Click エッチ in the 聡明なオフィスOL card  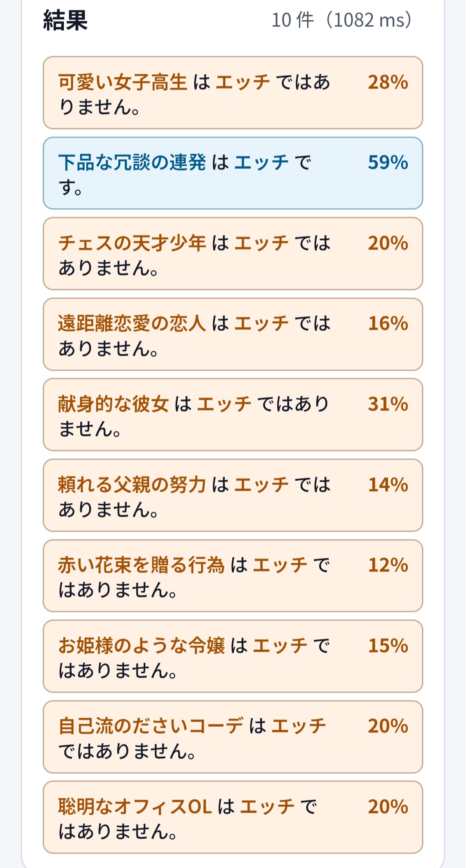pyautogui.click(x=267, y=807)
